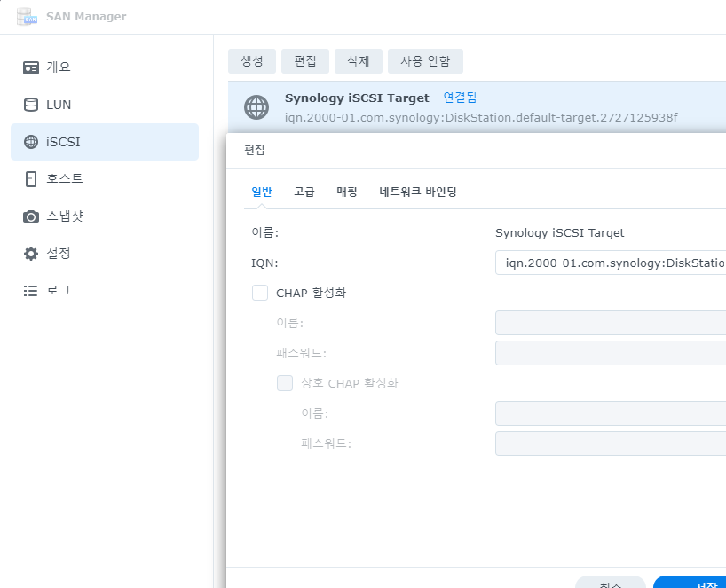
Task: Toggle the 상호 CHAP 활성화 checkbox
Action: click(x=285, y=383)
